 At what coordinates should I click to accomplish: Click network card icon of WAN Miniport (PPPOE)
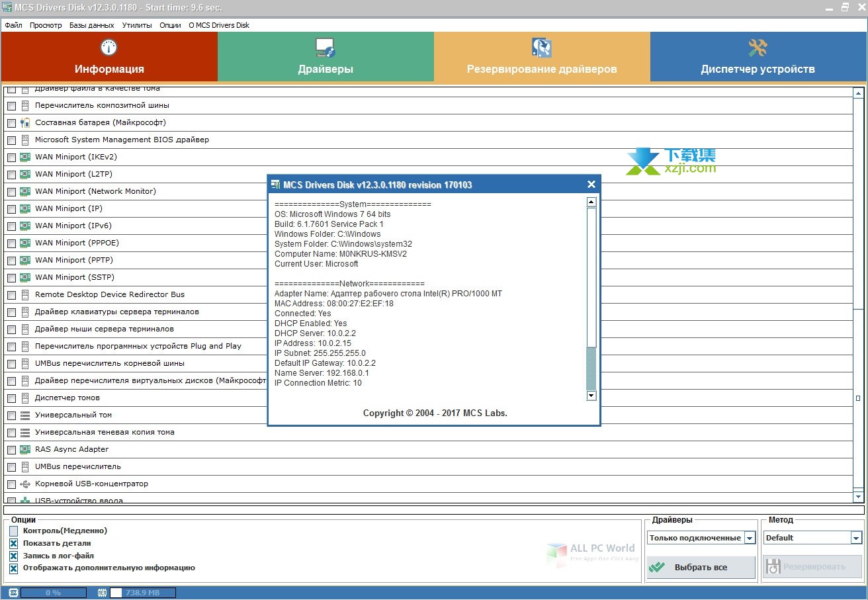click(x=25, y=243)
